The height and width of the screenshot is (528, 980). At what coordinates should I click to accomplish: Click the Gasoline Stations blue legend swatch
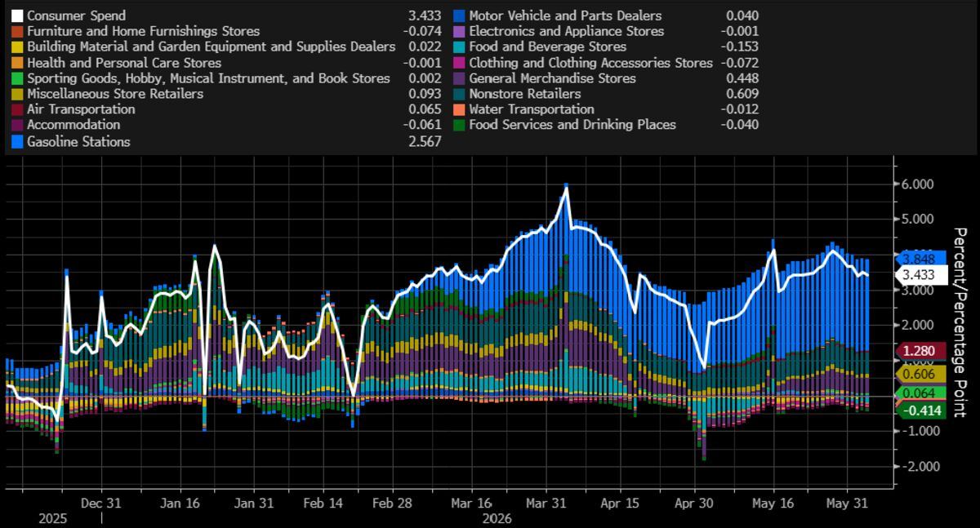pyautogui.click(x=17, y=142)
